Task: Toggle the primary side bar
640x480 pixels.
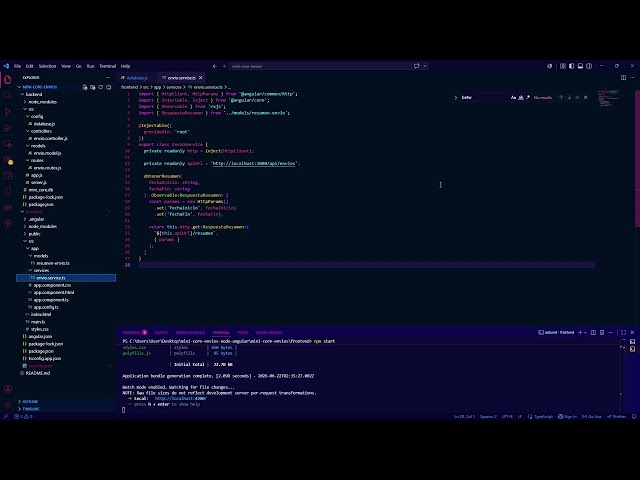Action: pos(571,66)
